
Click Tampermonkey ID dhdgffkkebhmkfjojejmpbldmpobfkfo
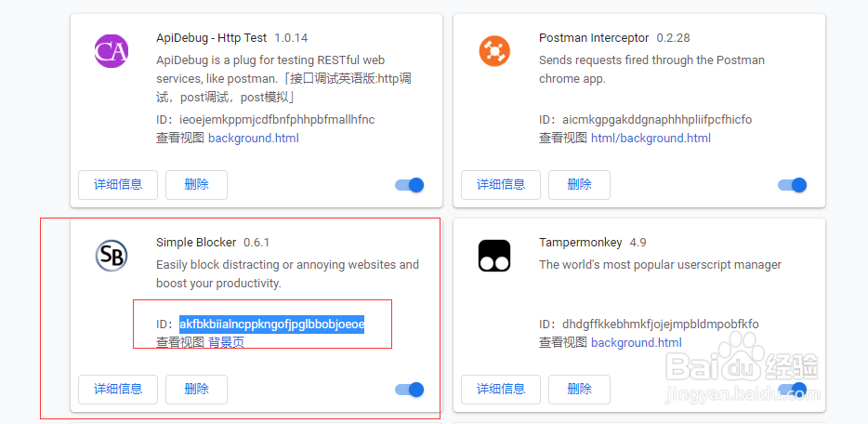click(x=661, y=325)
